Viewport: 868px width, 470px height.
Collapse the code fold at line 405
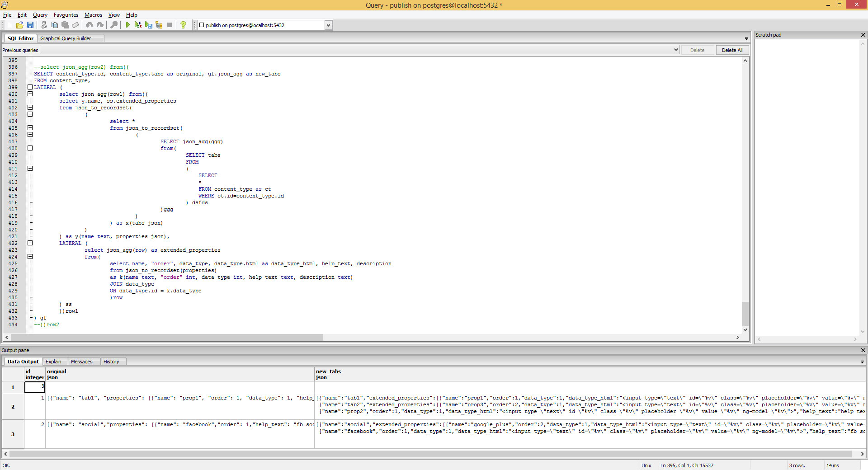coord(30,128)
